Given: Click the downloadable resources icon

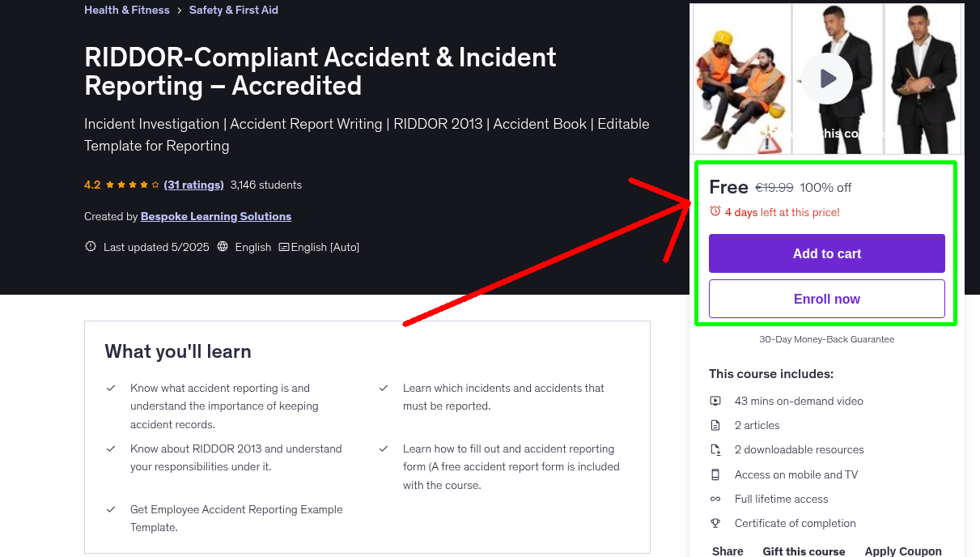Looking at the screenshot, I should (715, 449).
